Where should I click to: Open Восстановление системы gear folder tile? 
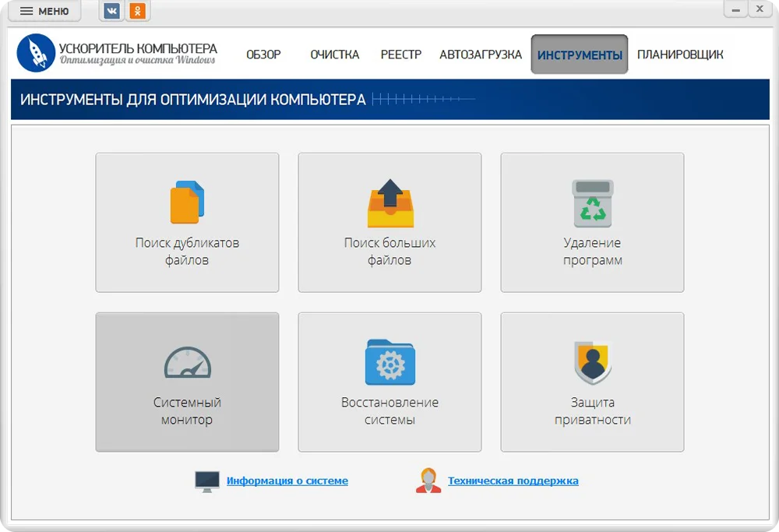tap(389, 382)
